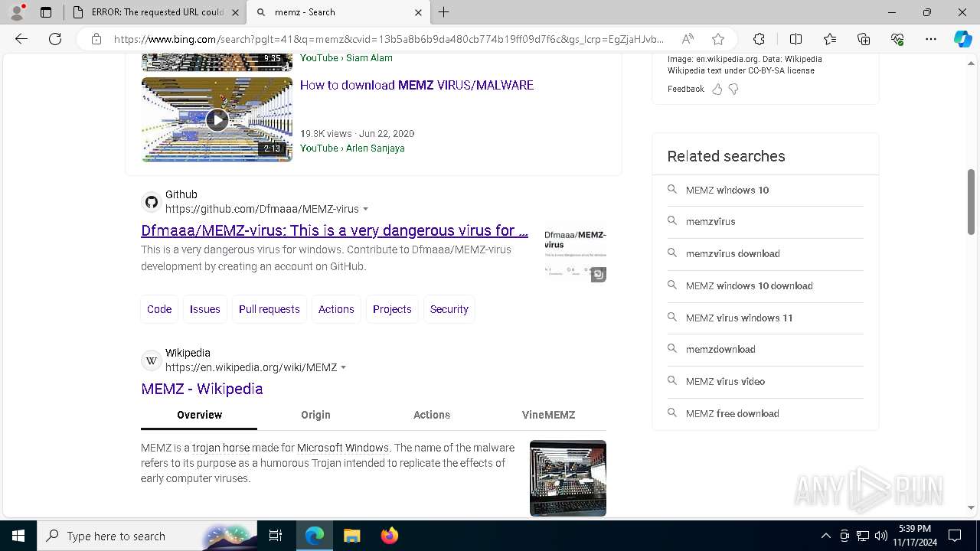Expand dropdown next to github.com/Dfmaaa/MEMZ-virus URL
This screenshot has width=980, height=551.
(365, 209)
